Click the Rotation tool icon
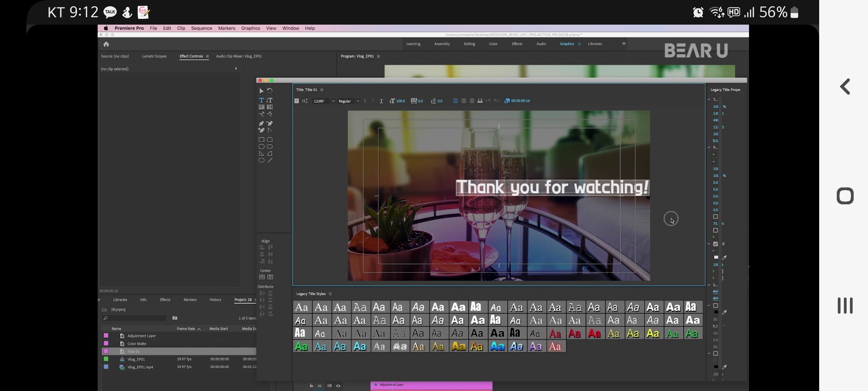Screen dimensions: 868x391 tap(270, 91)
